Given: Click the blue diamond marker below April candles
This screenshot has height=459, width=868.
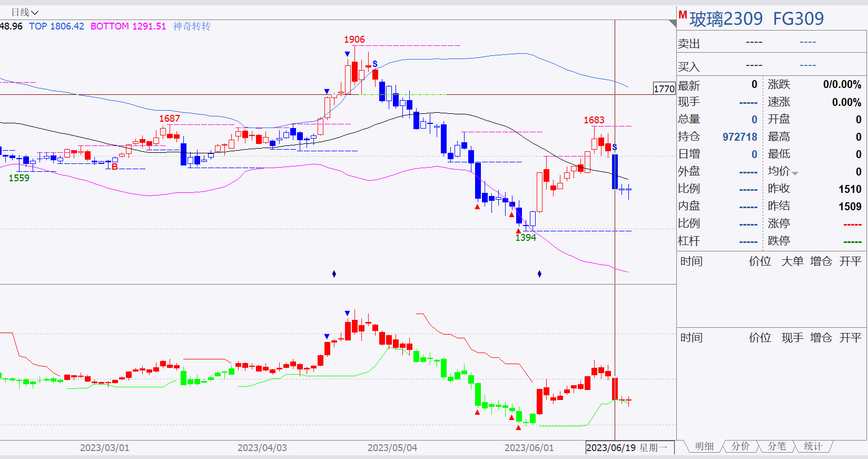Looking at the screenshot, I should click(334, 274).
